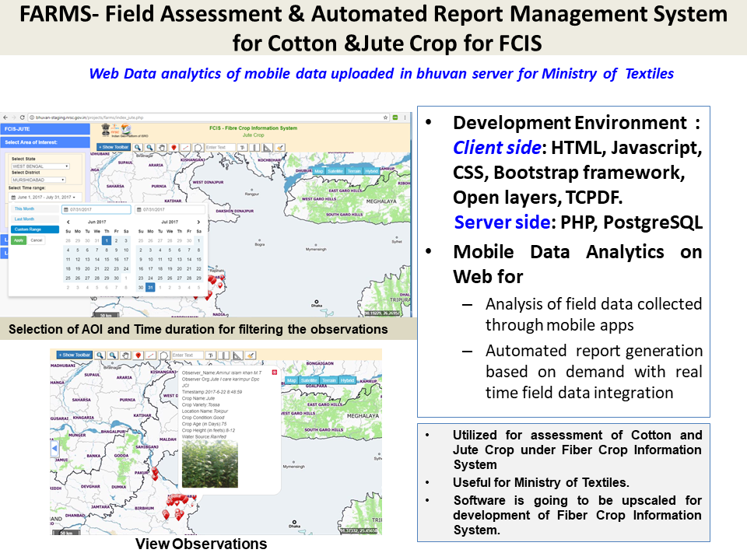Switch to Satellite layer in View Observations screenshot
Image resolution: width=747 pixels, height=560 pixels.
click(x=309, y=380)
